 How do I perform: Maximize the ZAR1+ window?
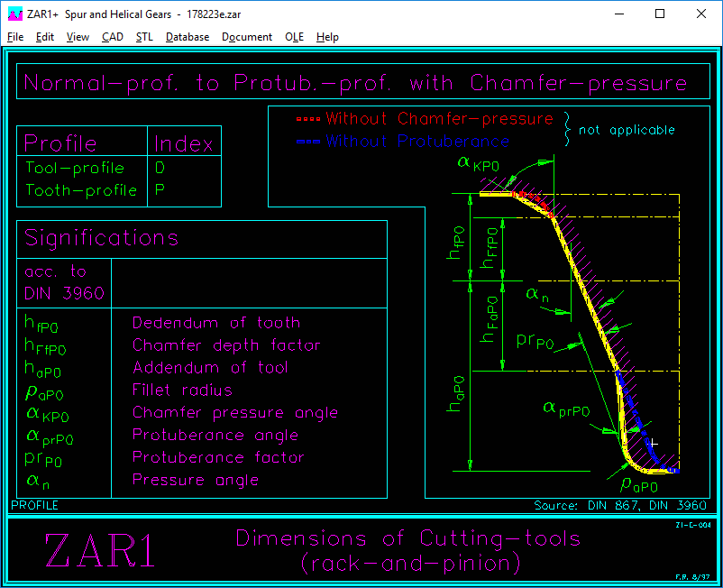[660, 14]
